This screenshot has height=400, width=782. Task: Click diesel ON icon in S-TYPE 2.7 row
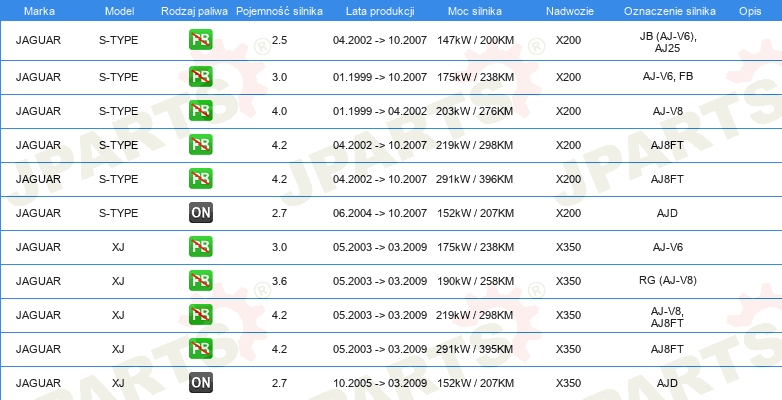(x=201, y=213)
